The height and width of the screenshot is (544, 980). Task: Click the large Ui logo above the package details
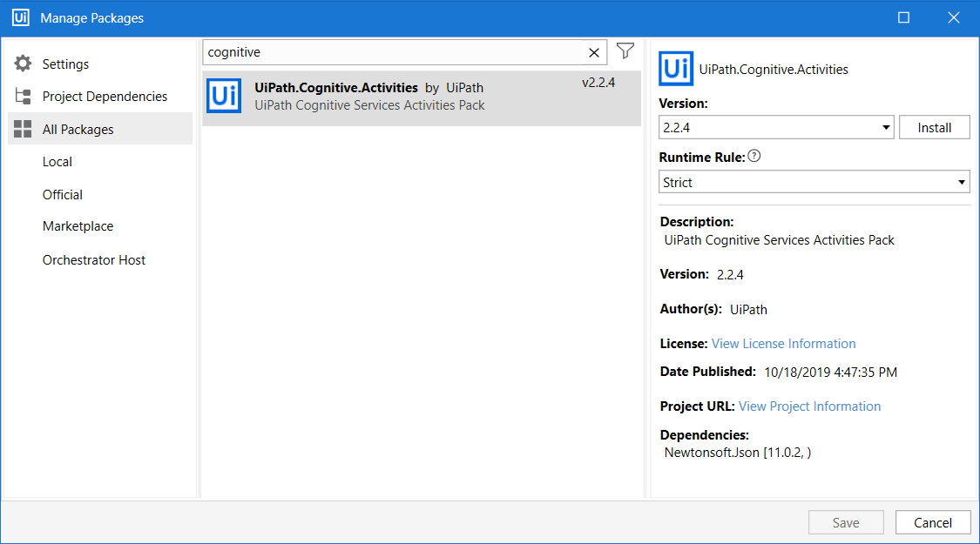[x=675, y=69]
